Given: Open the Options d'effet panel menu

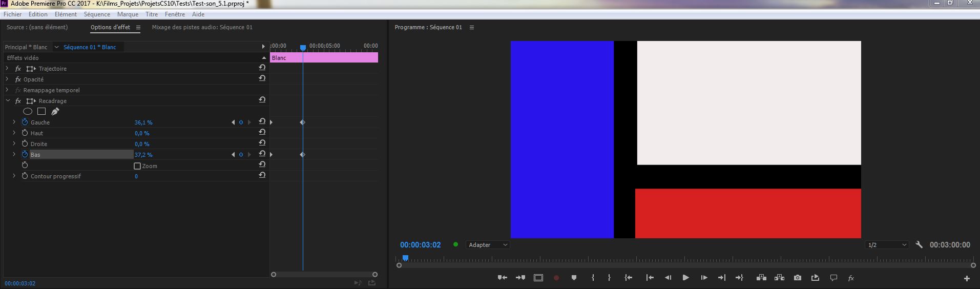Looking at the screenshot, I should pyautogui.click(x=138, y=28).
